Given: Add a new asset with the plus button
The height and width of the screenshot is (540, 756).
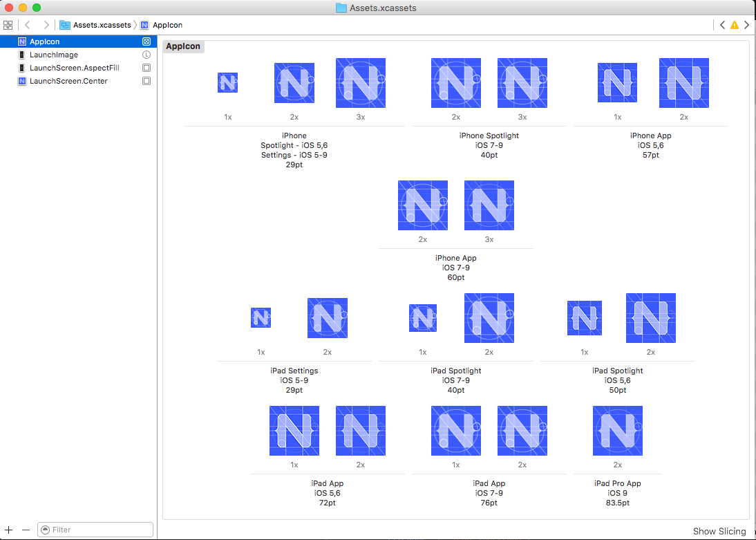Looking at the screenshot, I should [x=8, y=529].
